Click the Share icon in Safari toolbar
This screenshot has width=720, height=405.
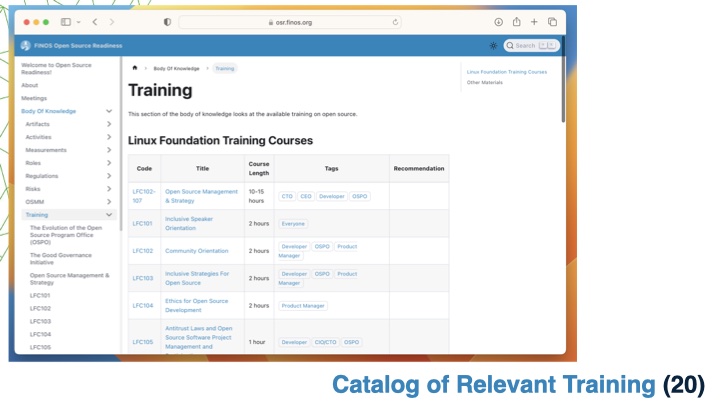coord(517,22)
